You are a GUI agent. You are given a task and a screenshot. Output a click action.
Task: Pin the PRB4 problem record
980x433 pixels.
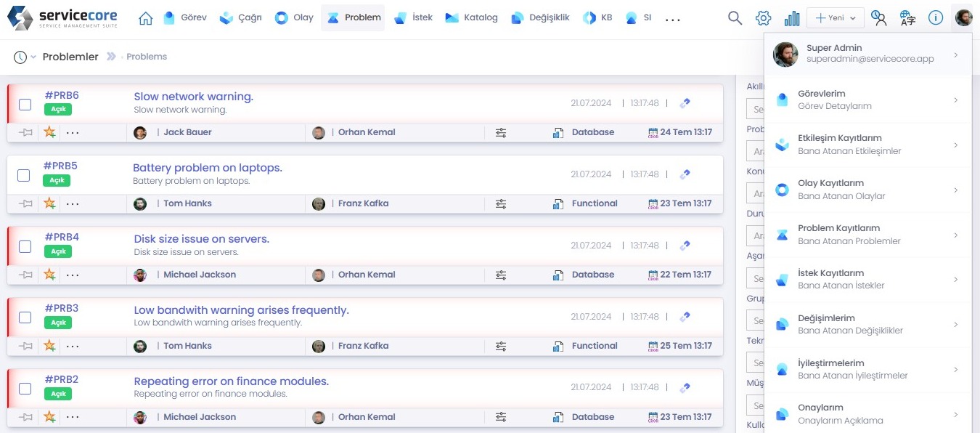[26, 275]
